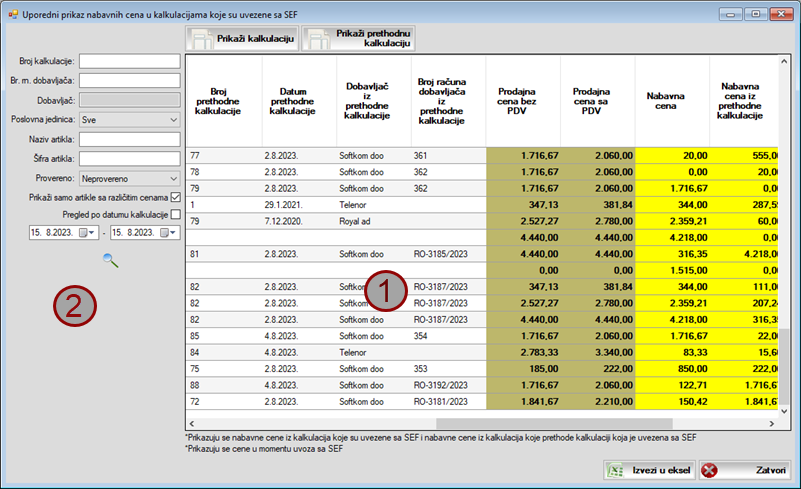Select Nabavna cena cell 850,00
This screenshot has height=489, width=801.
pos(672,369)
